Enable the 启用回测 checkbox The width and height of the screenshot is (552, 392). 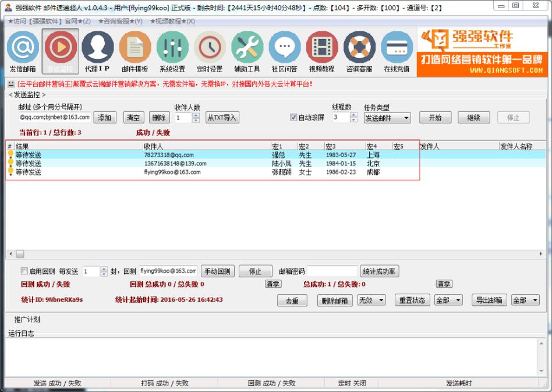tap(24, 271)
